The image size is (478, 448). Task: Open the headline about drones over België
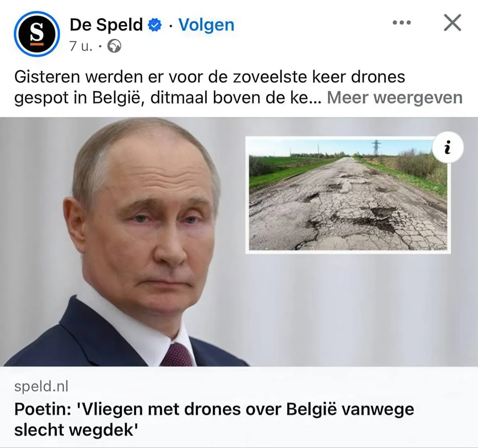coord(214,420)
